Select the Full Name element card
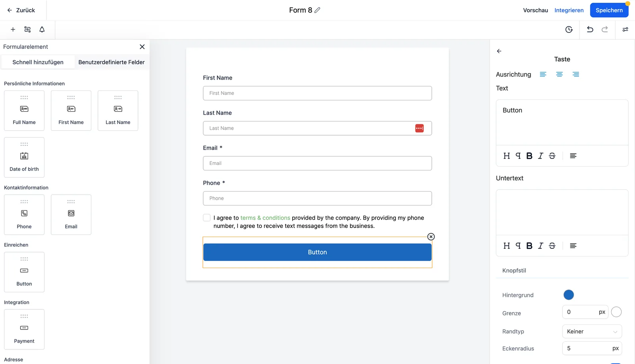 tap(24, 111)
